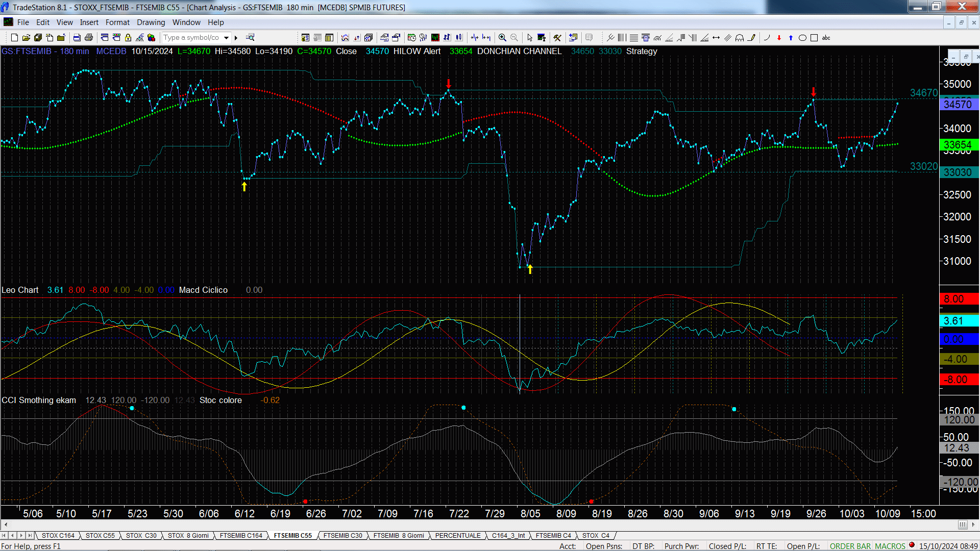The width and height of the screenshot is (980, 551).
Task: Select the horizontal lines drawing tool
Action: pyautogui.click(x=633, y=37)
